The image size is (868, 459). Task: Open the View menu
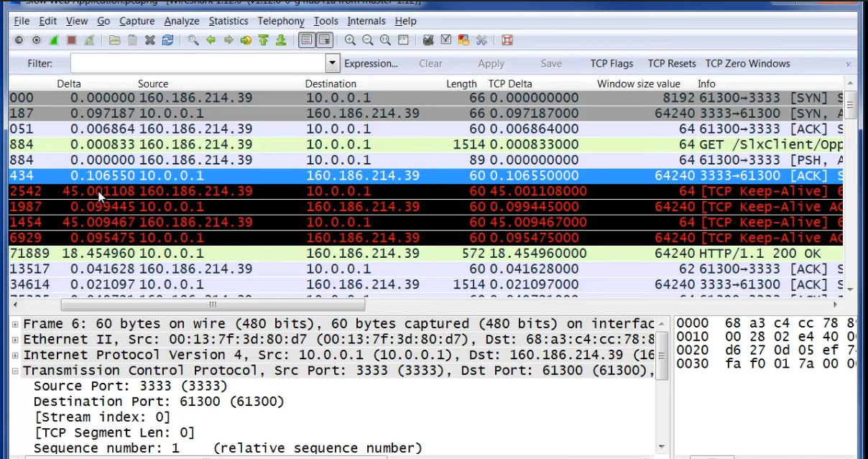tap(77, 21)
